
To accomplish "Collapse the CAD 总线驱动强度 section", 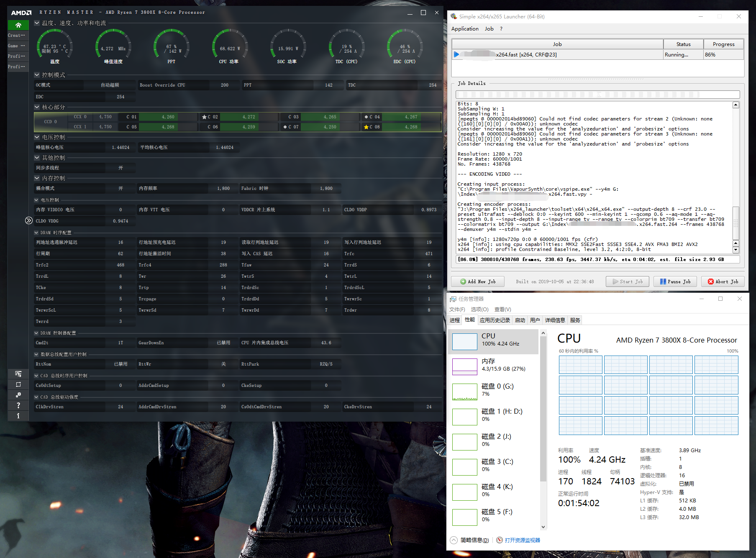I will tap(36, 397).
